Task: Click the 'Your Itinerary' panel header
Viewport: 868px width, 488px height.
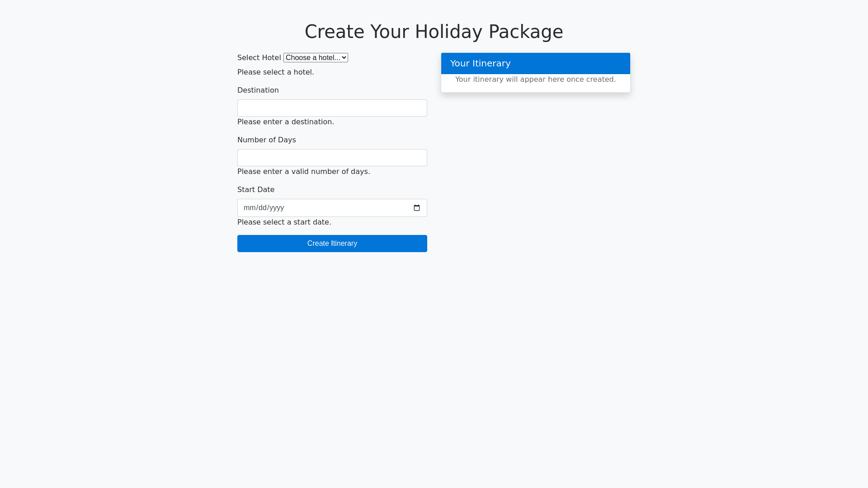Action: point(535,63)
